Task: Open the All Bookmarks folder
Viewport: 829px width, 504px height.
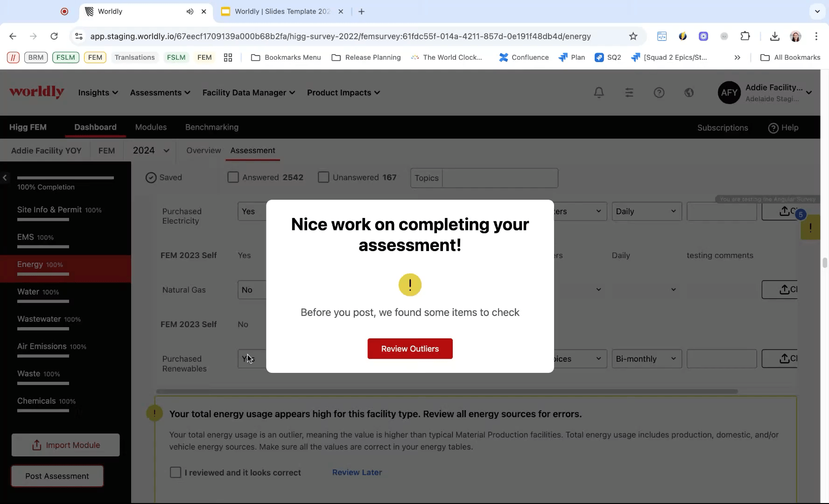Action: coord(790,57)
